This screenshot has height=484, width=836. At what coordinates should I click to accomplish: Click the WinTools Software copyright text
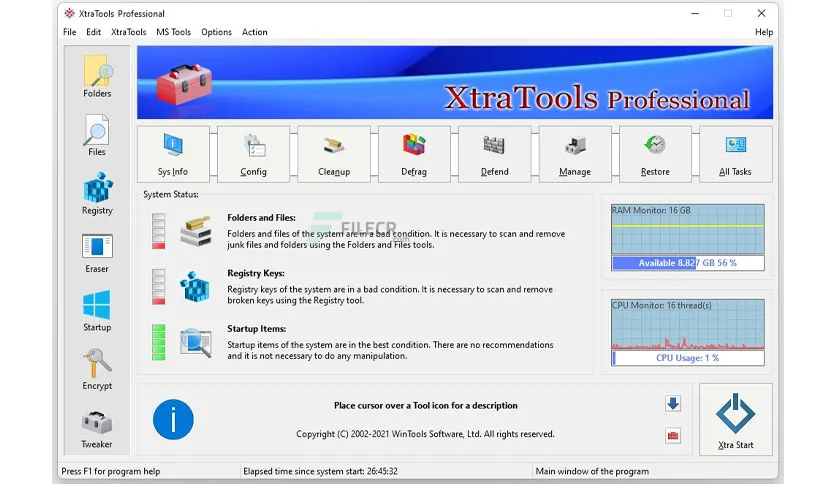(x=425, y=434)
